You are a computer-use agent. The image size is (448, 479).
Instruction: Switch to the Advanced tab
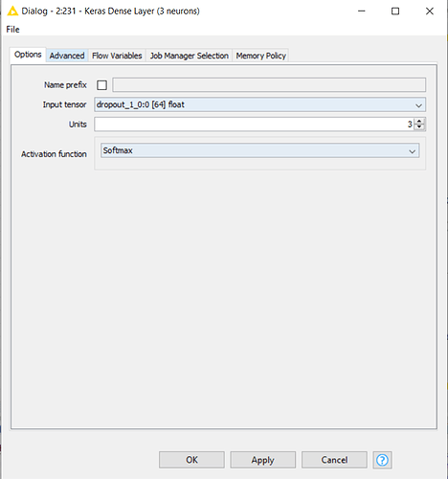click(x=67, y=56)
